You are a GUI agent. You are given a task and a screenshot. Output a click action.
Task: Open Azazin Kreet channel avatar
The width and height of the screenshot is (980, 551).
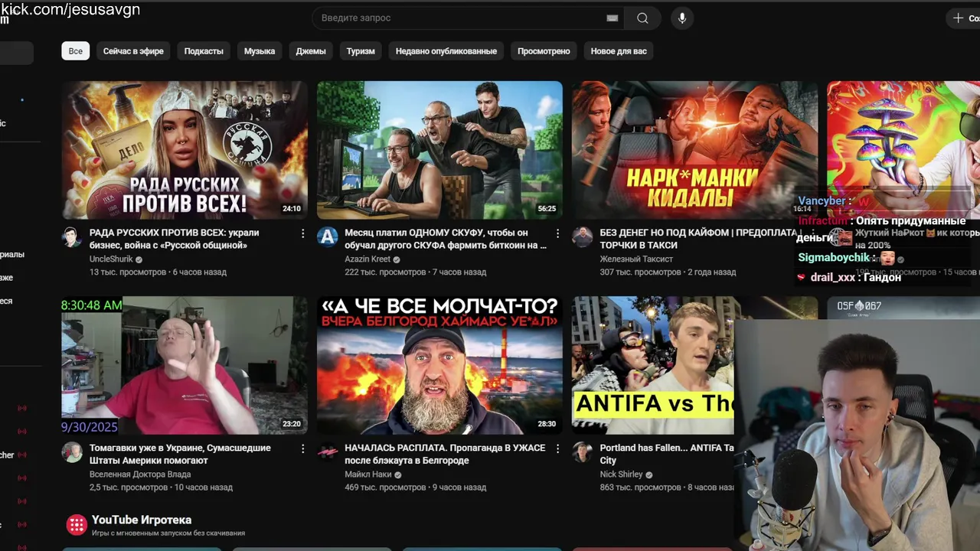click(x=327, y=236)
